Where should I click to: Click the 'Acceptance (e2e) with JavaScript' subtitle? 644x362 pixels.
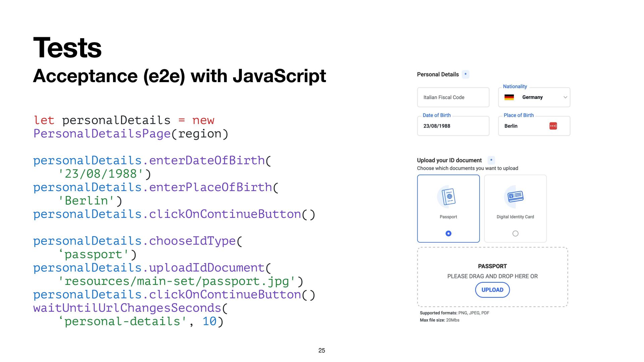pos(179,76)
